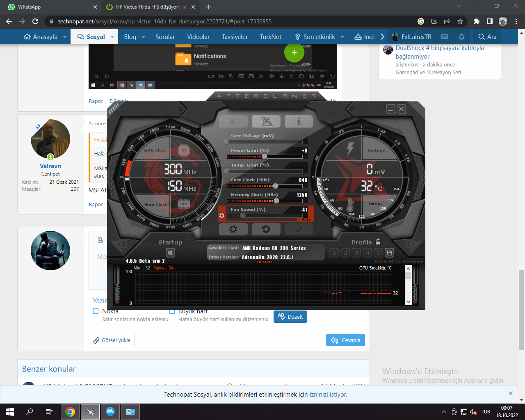
Task: Save Afterburner profile floppy disk icon
Action: click(390, 253)
